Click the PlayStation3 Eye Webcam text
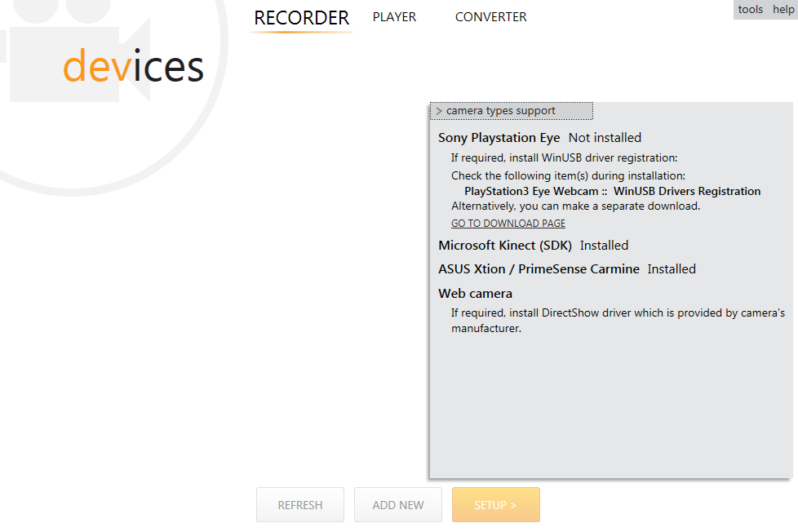This screenshot has width=798, height=532. (x=531, y=192)
